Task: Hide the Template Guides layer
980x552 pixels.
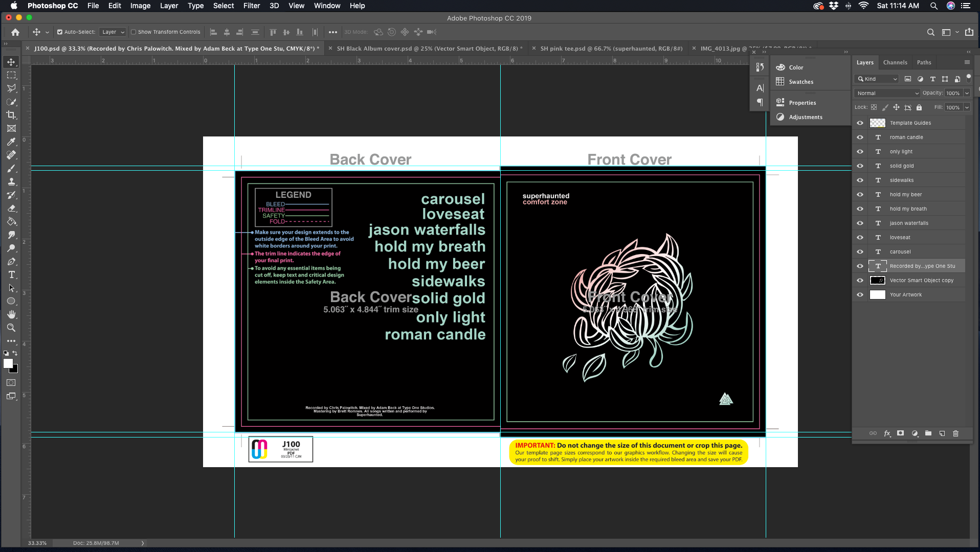Action: [x=860, y=123]
